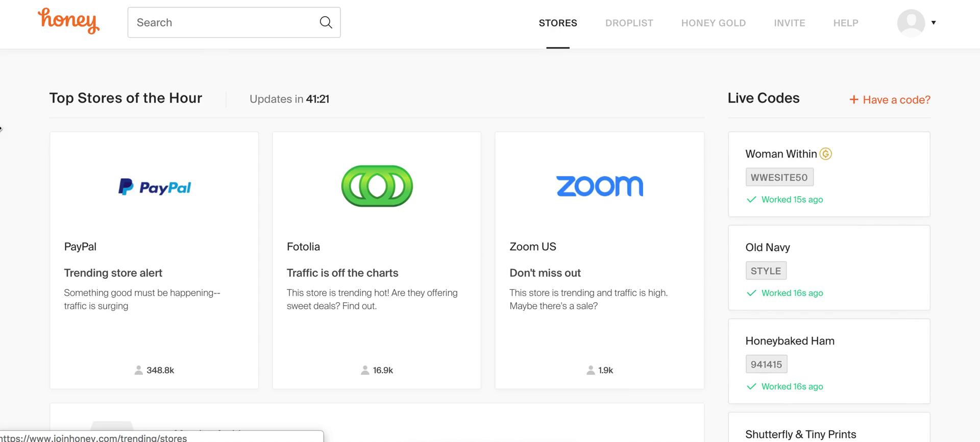Click the Zoom US user count icon

591,370
